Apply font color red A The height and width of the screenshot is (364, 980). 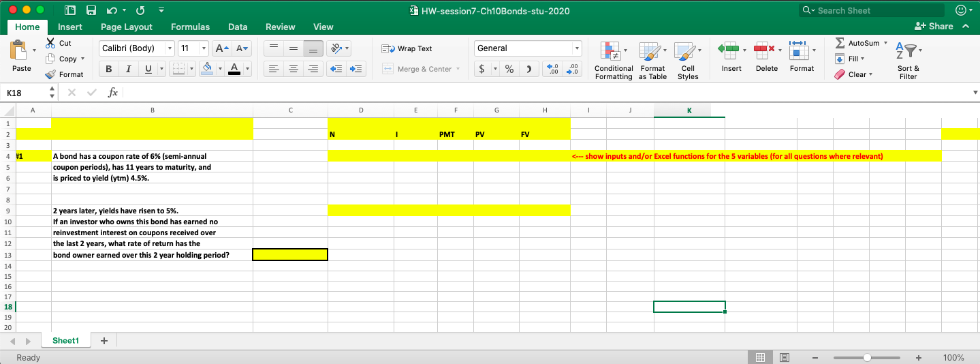click(x=234, y=69)
